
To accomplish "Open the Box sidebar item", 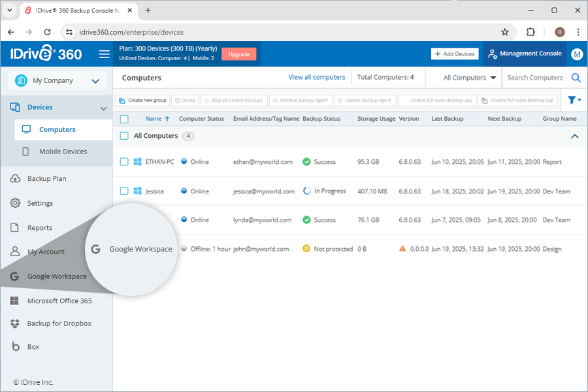I will click(x=33, y=347).
